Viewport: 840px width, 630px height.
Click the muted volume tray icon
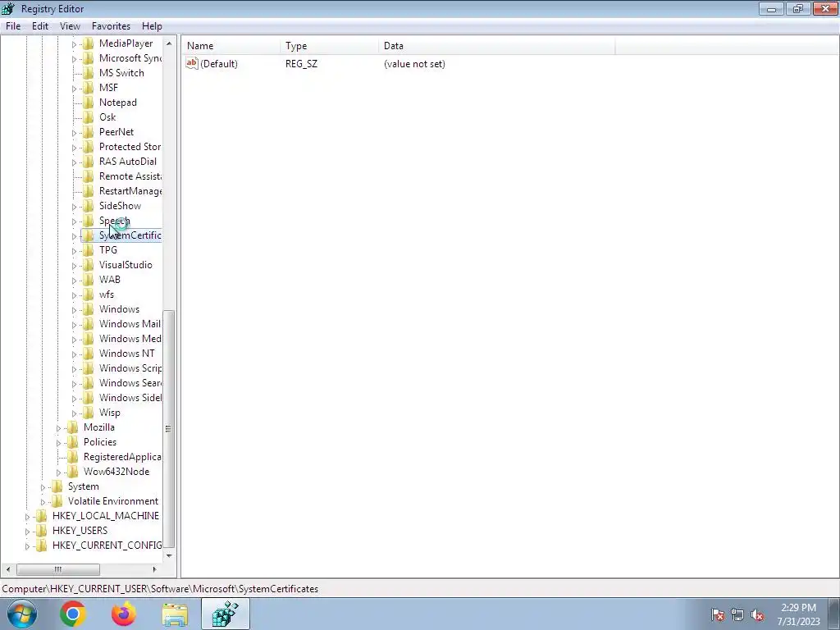757,615
